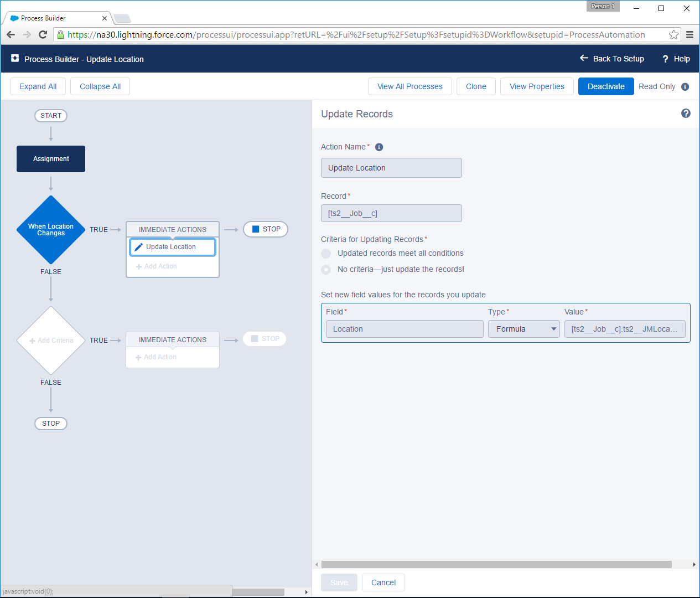
Task: Click the disabled Save button
Action: pos(339,582)
